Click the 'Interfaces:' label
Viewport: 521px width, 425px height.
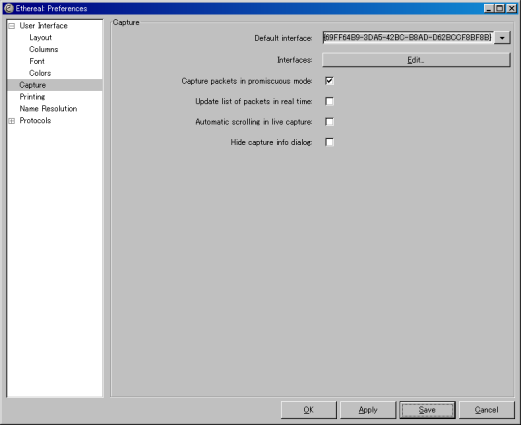click(295, 60)
